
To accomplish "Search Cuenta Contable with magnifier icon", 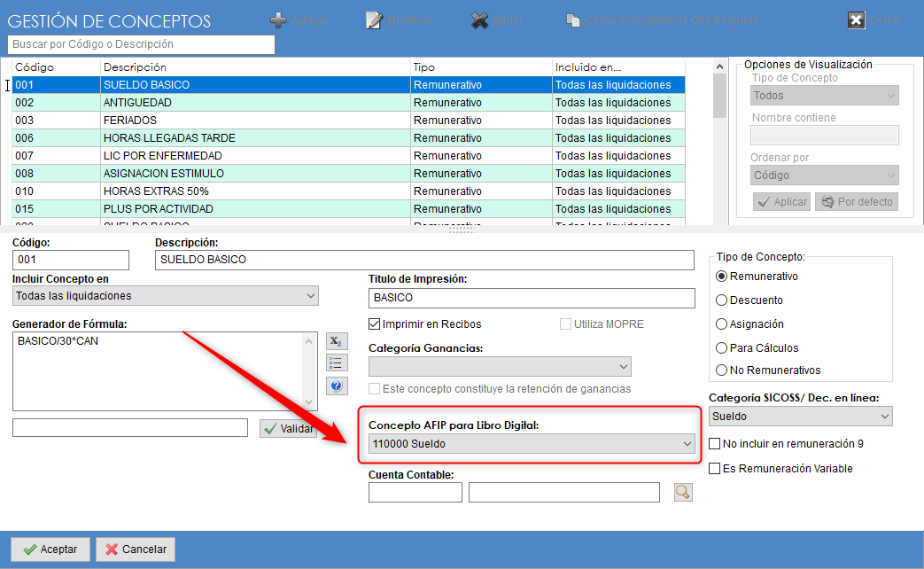I will 683,492.
